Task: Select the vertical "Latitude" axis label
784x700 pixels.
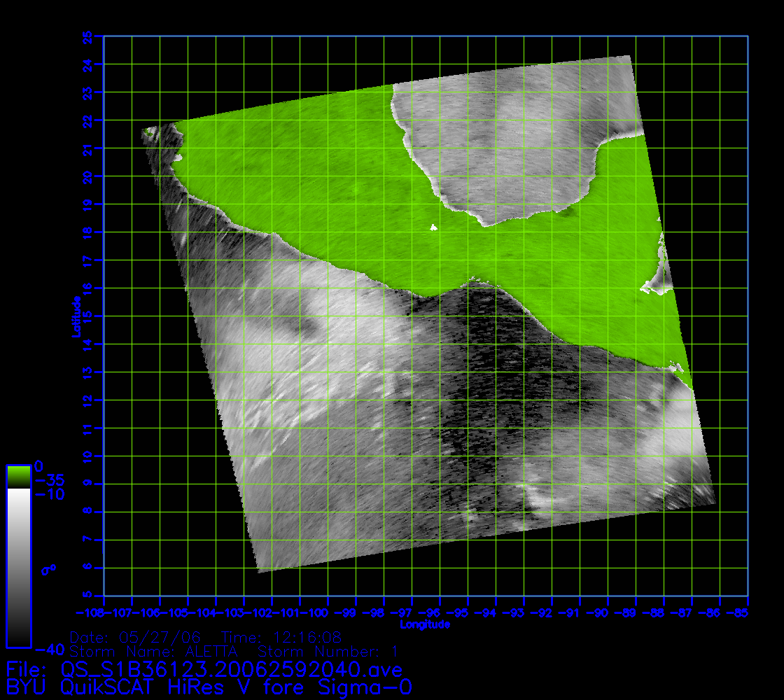Action: (x=75, y=316)
